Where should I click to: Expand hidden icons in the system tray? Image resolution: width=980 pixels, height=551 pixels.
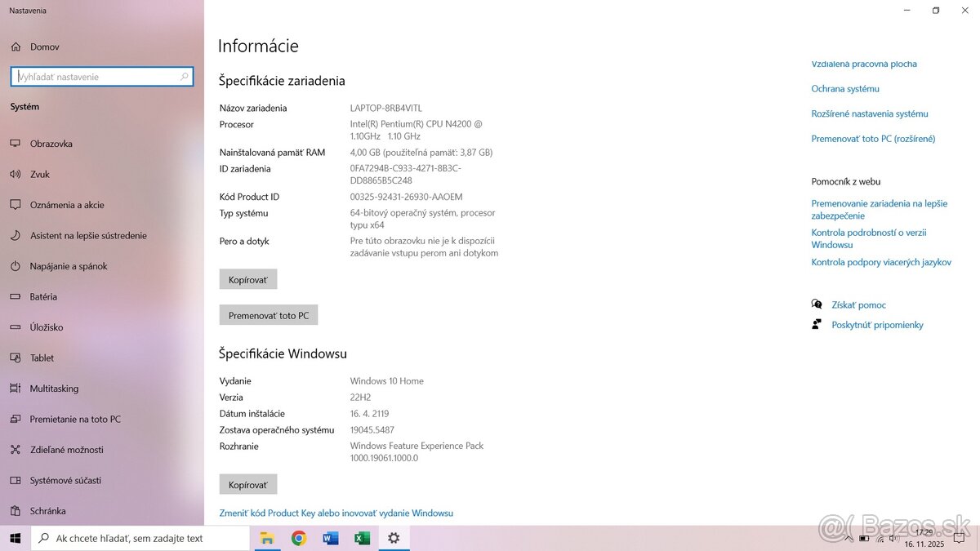click(x=849, y=538)
